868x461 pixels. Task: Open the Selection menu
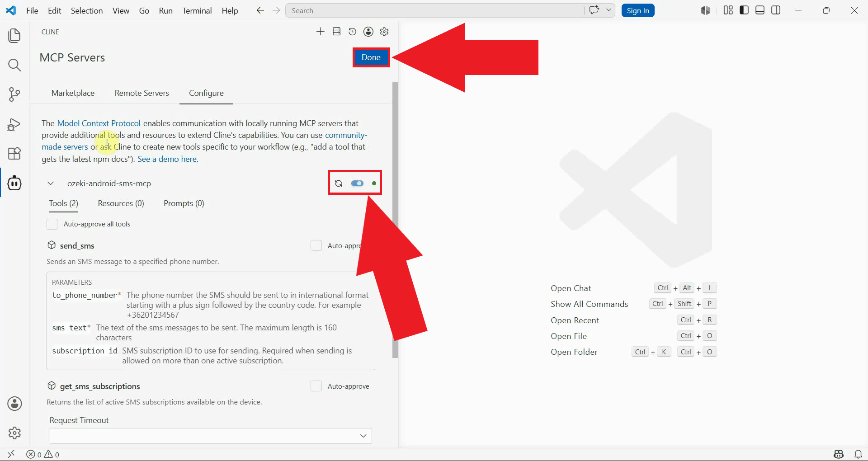87,10
